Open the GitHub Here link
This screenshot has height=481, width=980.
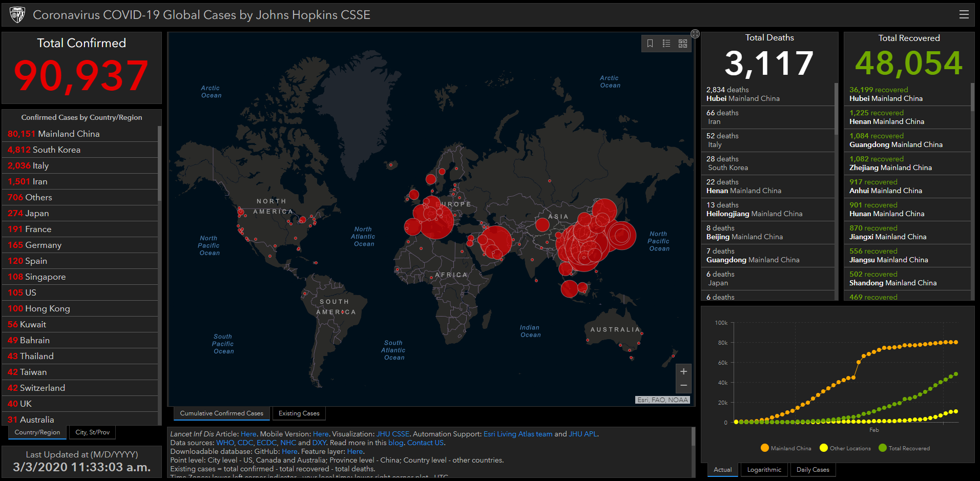[x=289, y=451]
